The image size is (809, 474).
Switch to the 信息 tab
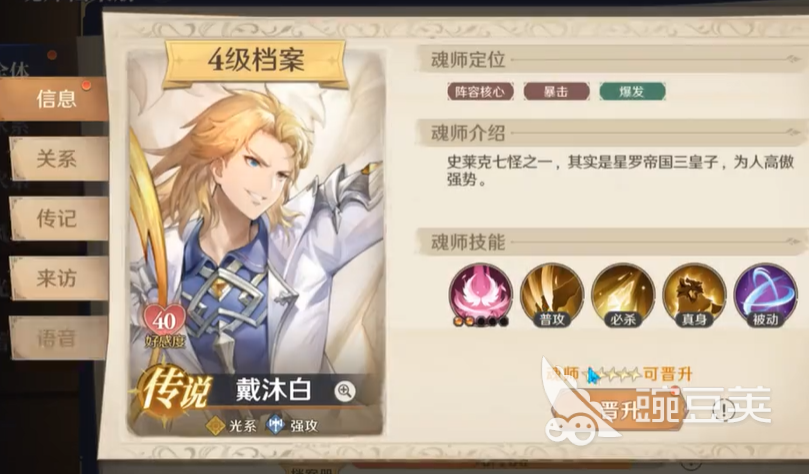pos(55,99)
